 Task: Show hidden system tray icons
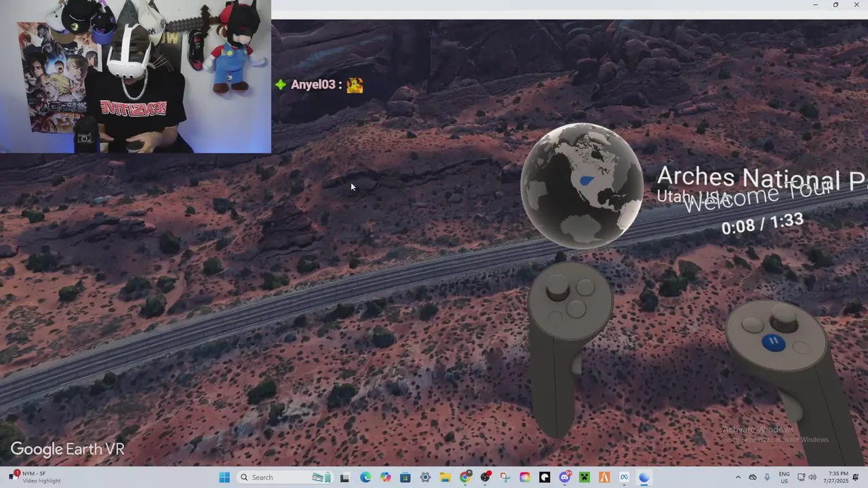[x=738, y=477]
